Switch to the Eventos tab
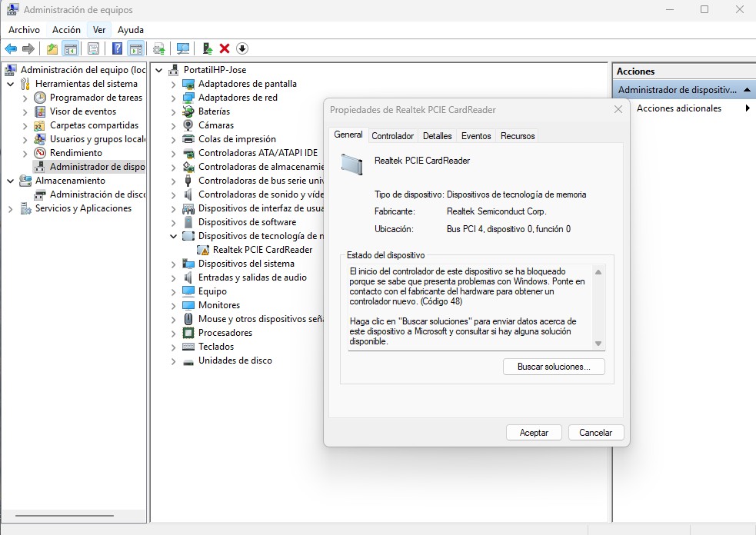756x535 pixels. click(476, 136)
